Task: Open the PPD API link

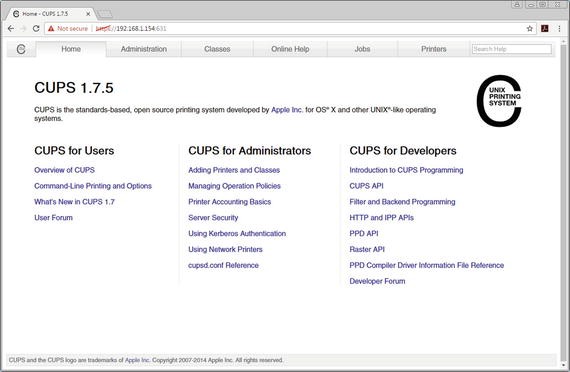Action: pyautogui.click(x=364, y=233)
